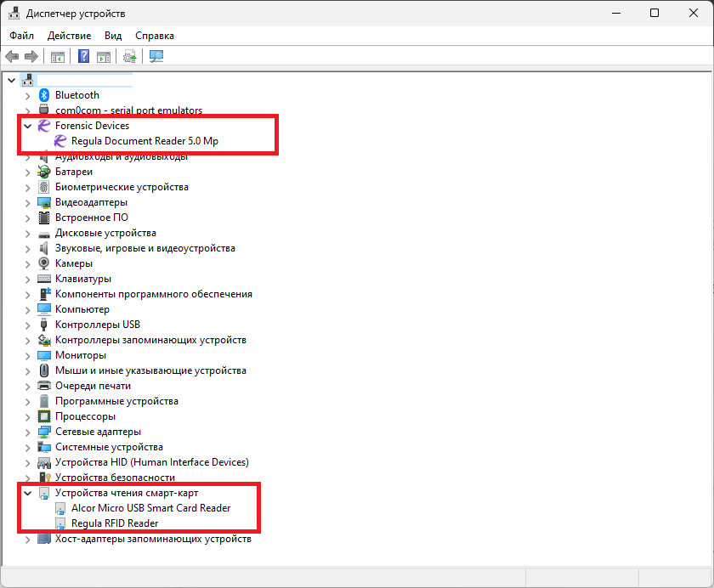This screenshot has width=714, height=588.
Task: Open the Справка menu
Action: click(155, 36)
